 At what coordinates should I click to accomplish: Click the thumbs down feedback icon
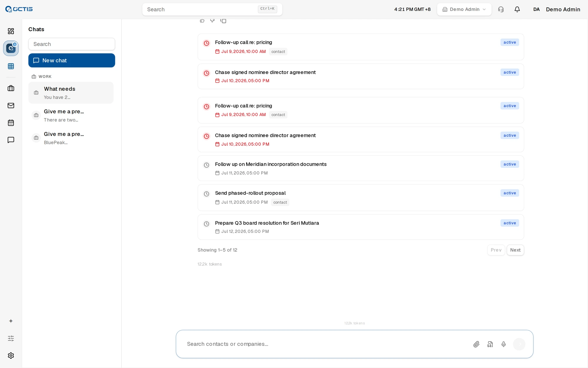pyautogui.click(x=213, y=21)
